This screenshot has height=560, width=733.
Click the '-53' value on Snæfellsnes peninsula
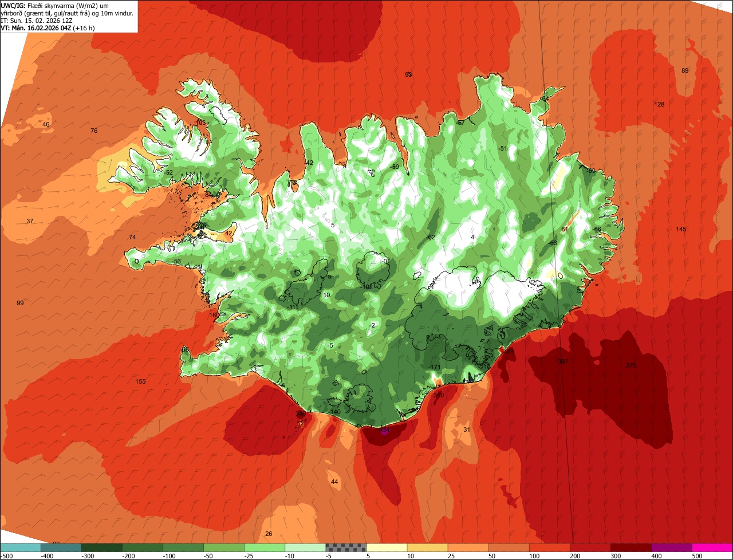(x=177, y=261)
